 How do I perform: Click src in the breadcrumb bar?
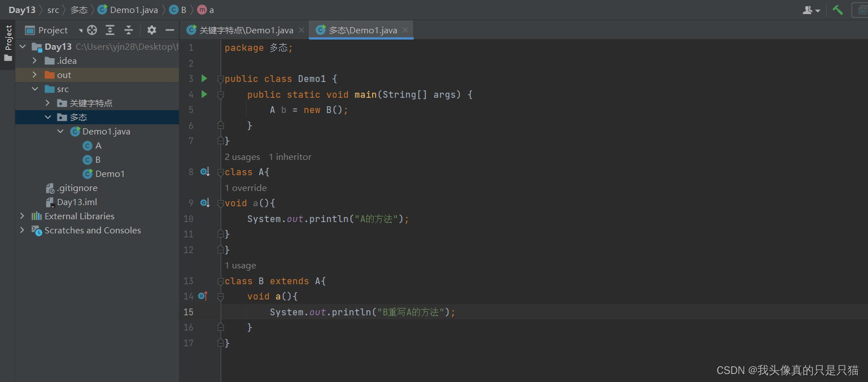[53, 10]
